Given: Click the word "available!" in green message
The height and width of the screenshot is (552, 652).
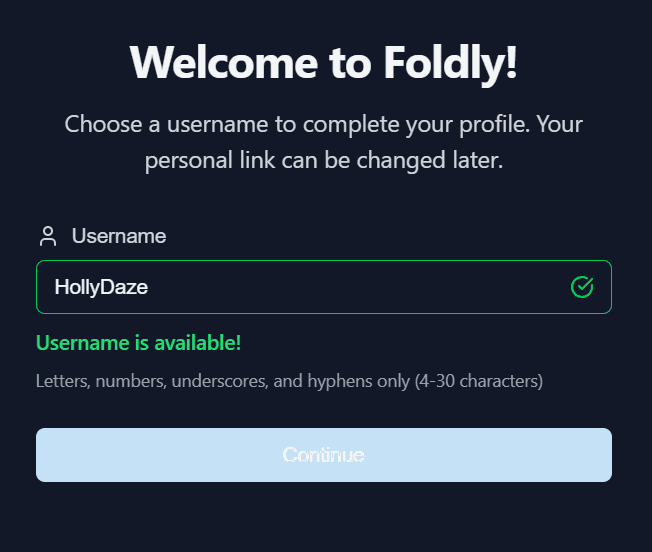Looking at the screenshot, I should [x=196, y=344].
